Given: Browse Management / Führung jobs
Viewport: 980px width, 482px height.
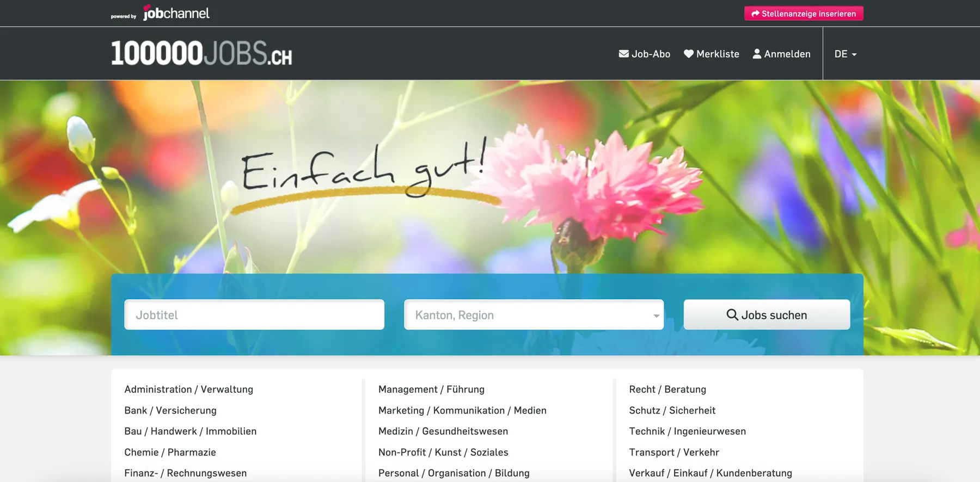Looking at the screenshot, I should coord(431,390).
